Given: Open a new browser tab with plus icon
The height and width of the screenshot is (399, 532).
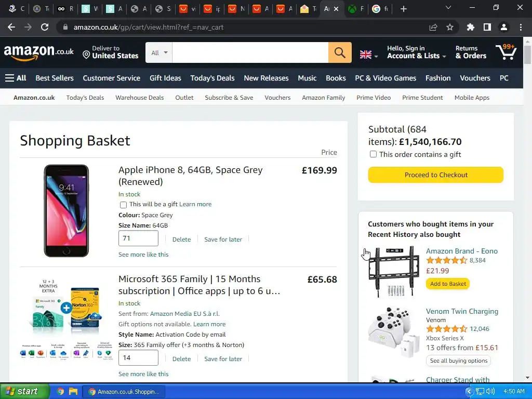Looking at the screenshot, I should tap(403, 9).
